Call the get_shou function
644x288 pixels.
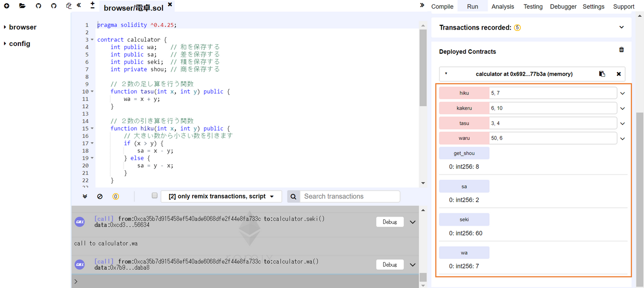pos(464,153)
